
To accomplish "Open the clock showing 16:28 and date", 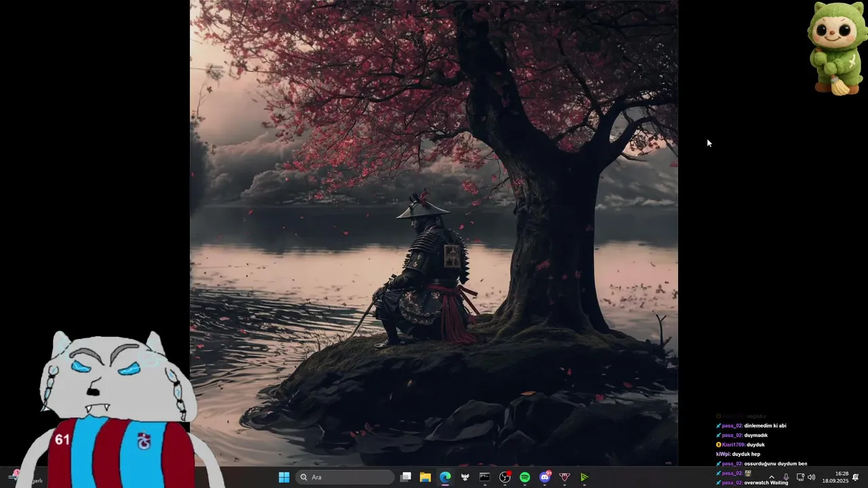I will (x=835, y=477).
